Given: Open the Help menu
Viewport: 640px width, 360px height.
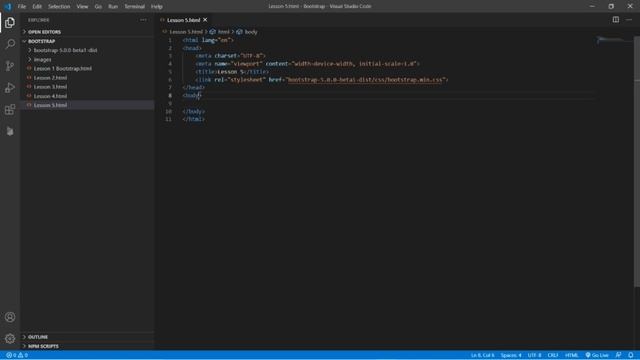Looking at the screenshot, I should pyautogui.click(x=157, y=6).
